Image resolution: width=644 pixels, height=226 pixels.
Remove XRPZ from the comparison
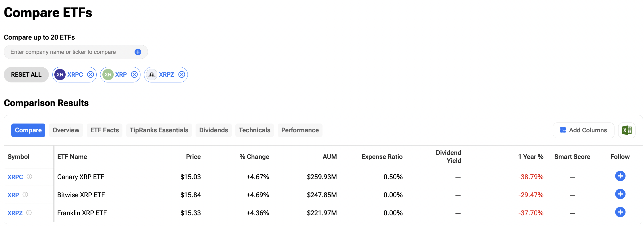click(182, 74)
